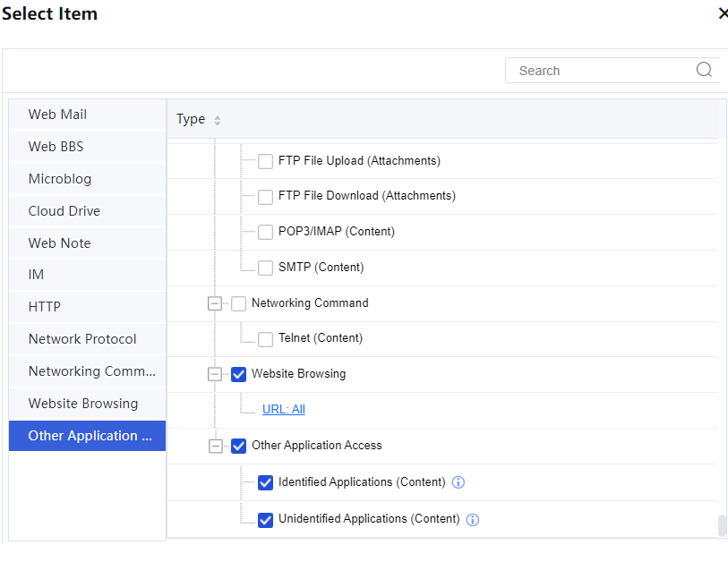Close the Select Item dialog

pyautogui.click(x=723, y=13)
